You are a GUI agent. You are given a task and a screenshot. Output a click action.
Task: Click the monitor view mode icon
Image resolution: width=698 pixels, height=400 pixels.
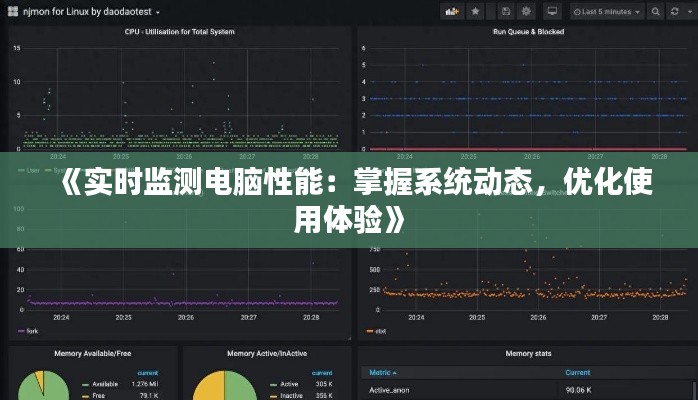[553, 12]
